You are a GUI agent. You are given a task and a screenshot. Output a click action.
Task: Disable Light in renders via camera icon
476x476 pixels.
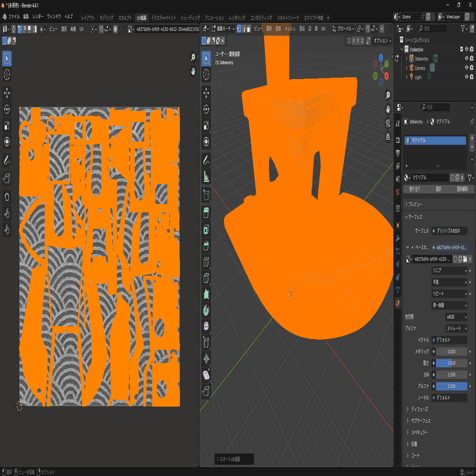tap(471, 76)
